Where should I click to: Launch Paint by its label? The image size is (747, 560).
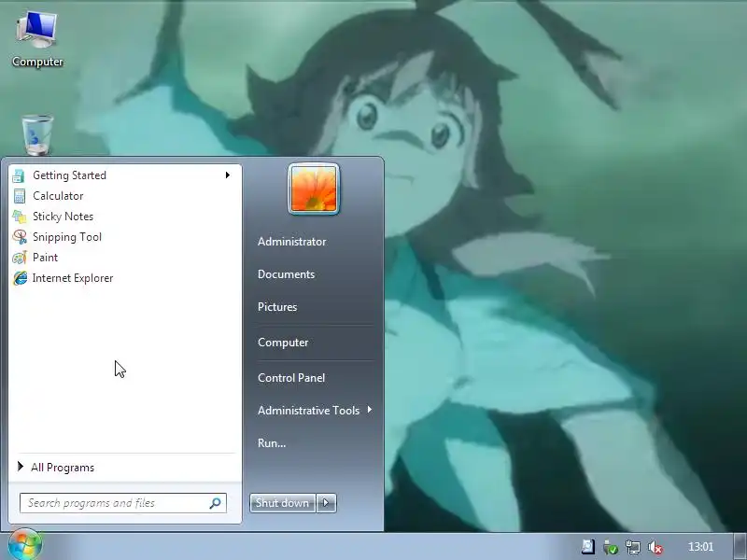[x=45, y=258]
